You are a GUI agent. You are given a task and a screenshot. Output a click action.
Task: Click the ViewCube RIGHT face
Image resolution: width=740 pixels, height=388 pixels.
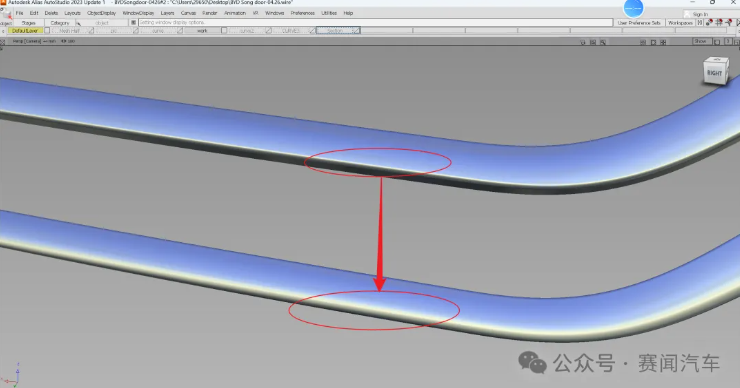pyautogui.click(x=714, y=73)
